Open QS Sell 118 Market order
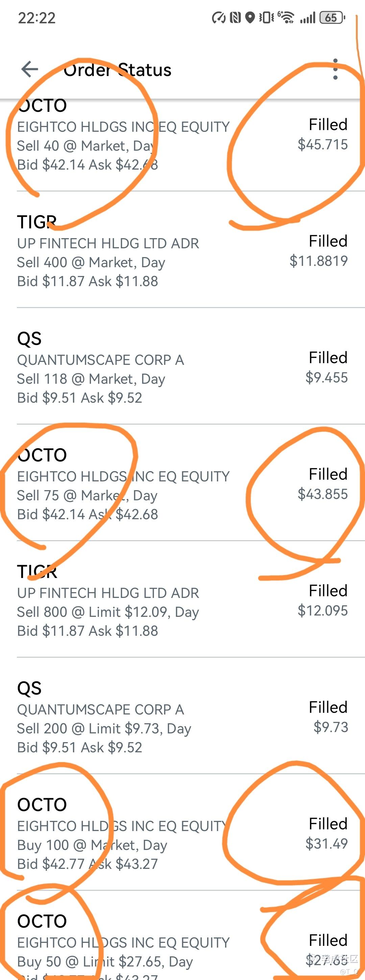Screen dimensions: 365x980 (x=182, y=366)
